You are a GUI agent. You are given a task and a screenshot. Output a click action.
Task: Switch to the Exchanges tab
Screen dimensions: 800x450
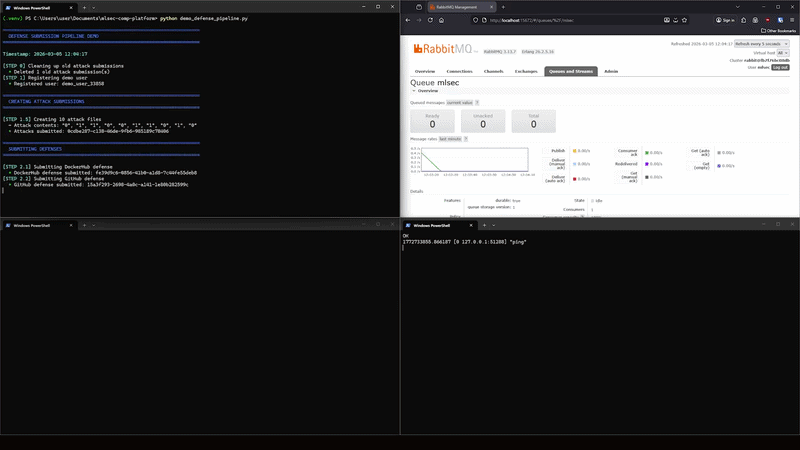pos(526,71)
